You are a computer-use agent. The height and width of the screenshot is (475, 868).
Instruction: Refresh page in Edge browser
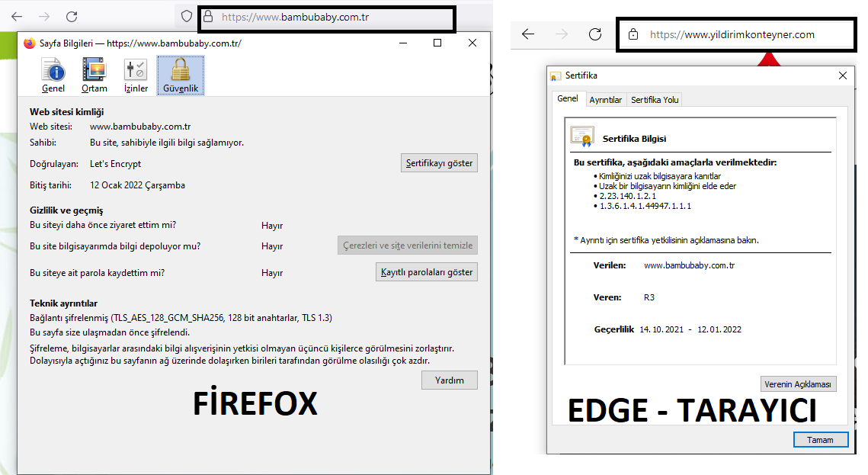[595, 34]
